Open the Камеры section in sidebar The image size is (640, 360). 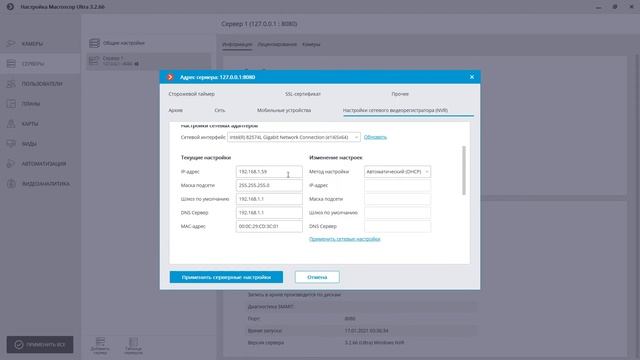coord(40,44)
